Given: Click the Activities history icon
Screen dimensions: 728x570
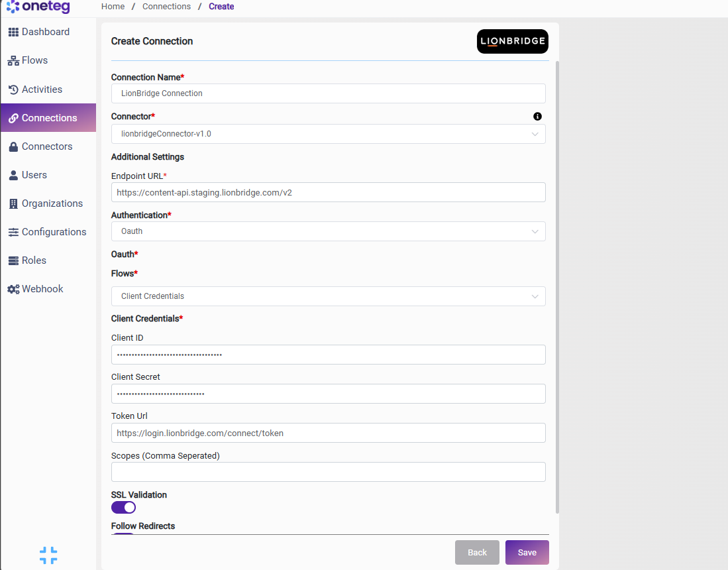Looking at the screenshot, I should pyautogui.click(x=13, y=89).
